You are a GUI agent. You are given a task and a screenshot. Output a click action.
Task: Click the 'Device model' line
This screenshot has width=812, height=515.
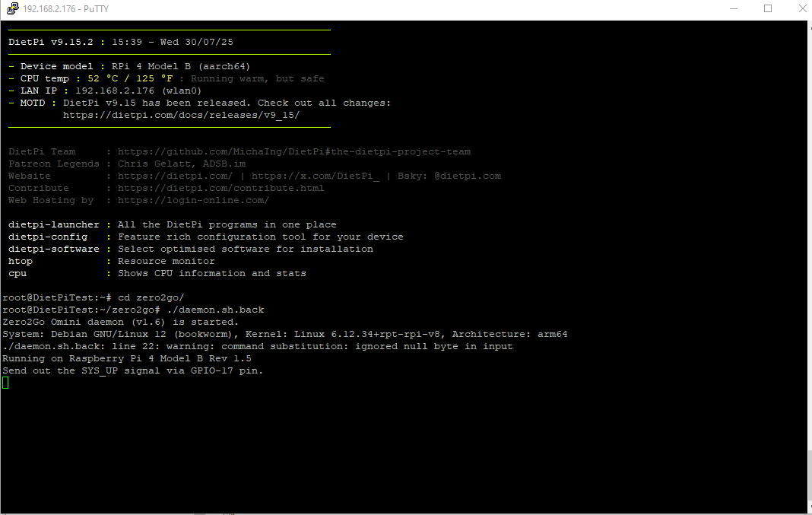coord(129,66)
